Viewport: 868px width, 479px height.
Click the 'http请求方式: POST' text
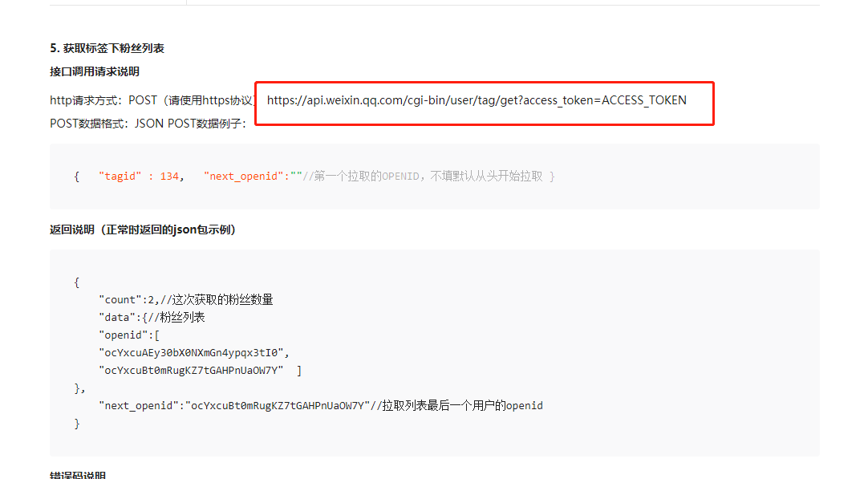(x=103, y=100)
